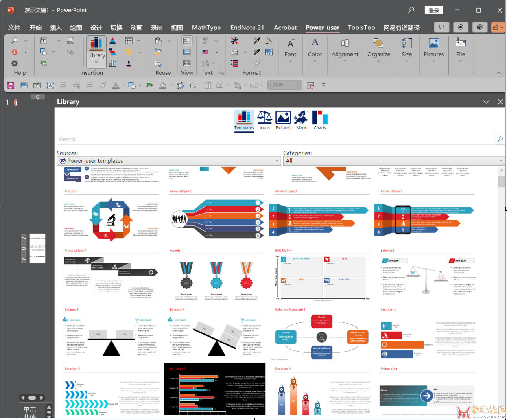Click the stamp icon in Insertion group
The image size is (507, 420).
129,63
